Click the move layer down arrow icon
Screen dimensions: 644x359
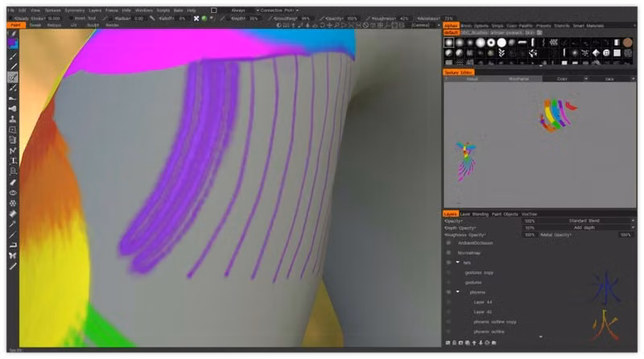(481, 343)
